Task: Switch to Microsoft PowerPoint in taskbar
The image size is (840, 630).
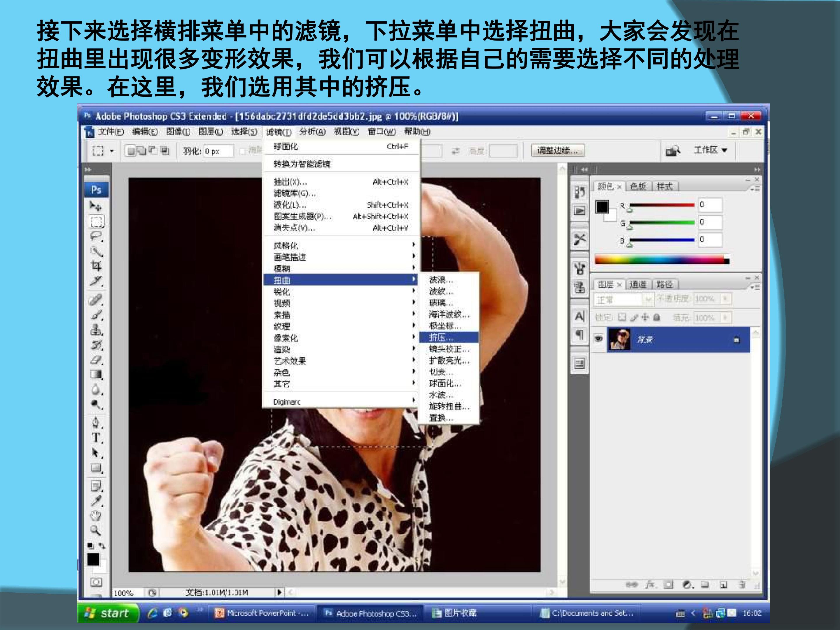Action: [x=262, y=613]
